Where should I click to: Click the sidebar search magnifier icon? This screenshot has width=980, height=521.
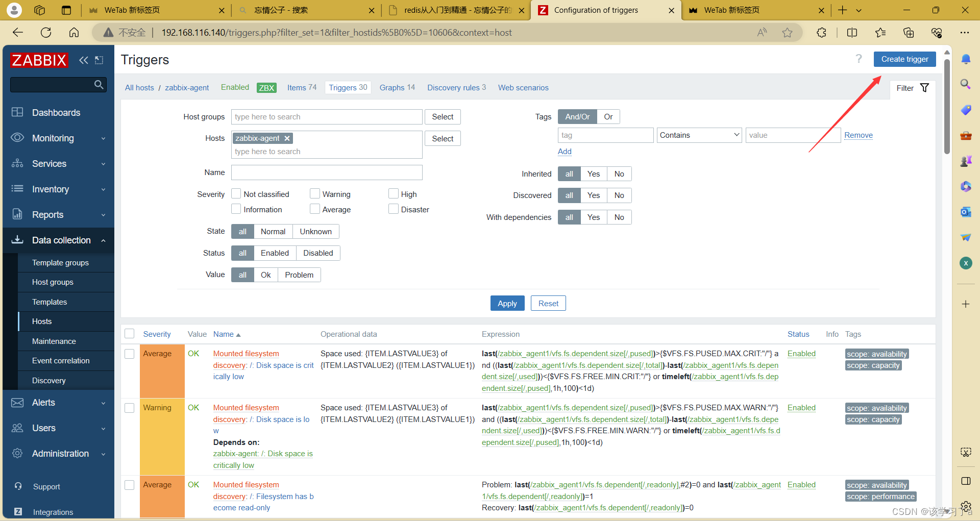pos(99,84)
